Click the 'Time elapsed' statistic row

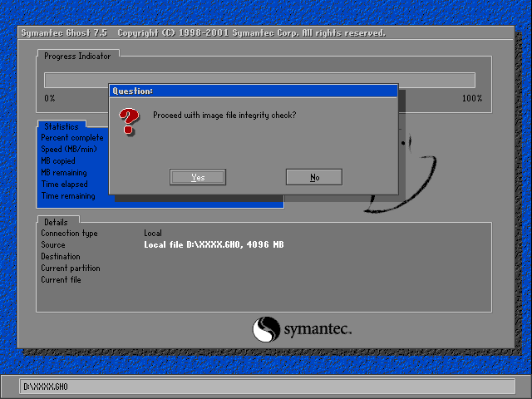point(65,184)
